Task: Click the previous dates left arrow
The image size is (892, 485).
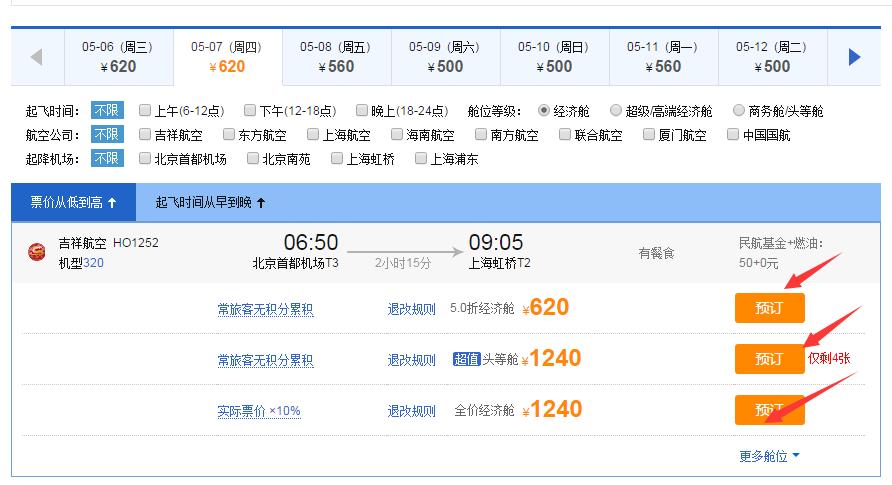Action: [37, 57]
